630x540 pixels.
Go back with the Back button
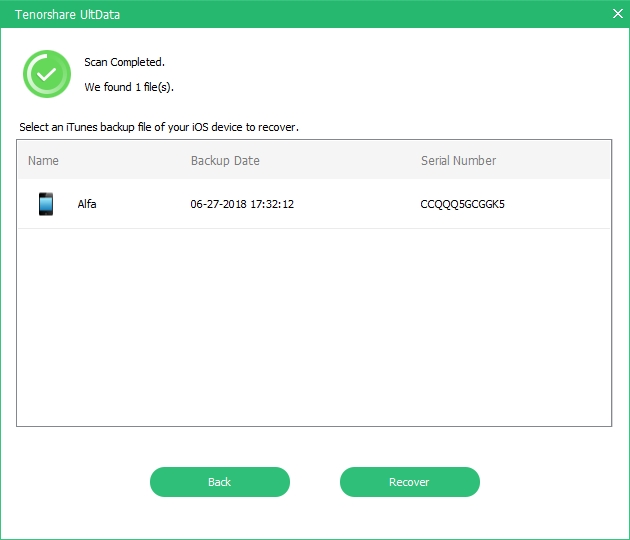[220, 482]
